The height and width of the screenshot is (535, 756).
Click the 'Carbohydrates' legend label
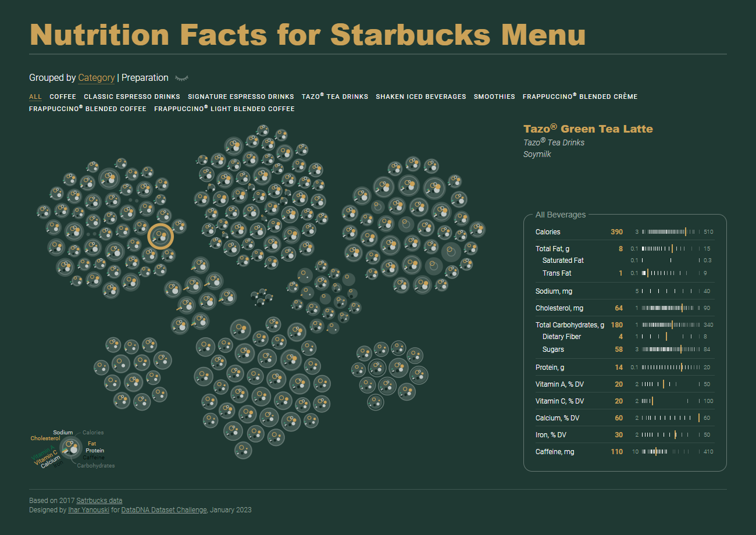(x=96, y=466)
